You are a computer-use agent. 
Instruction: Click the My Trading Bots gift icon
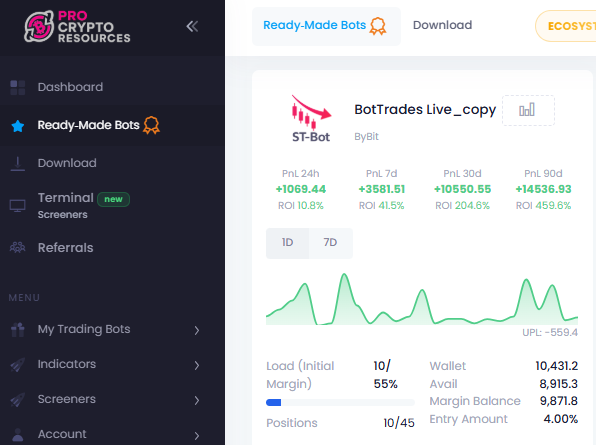tap(17, 329)
